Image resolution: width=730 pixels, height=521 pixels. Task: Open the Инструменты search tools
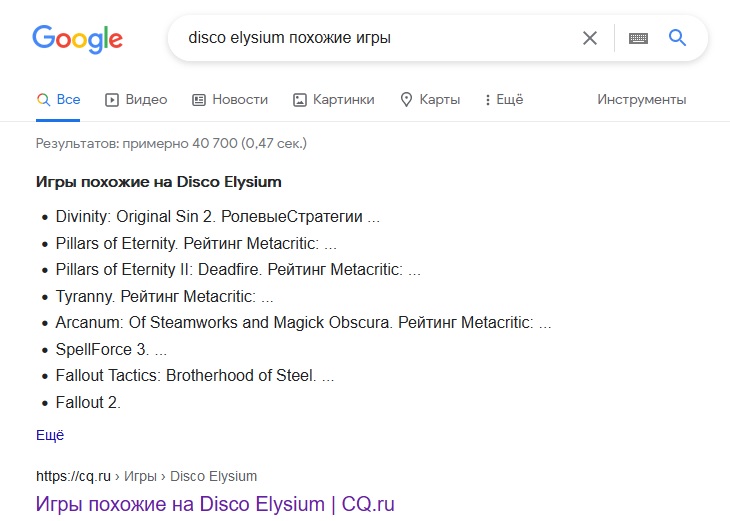pos(641,99)
